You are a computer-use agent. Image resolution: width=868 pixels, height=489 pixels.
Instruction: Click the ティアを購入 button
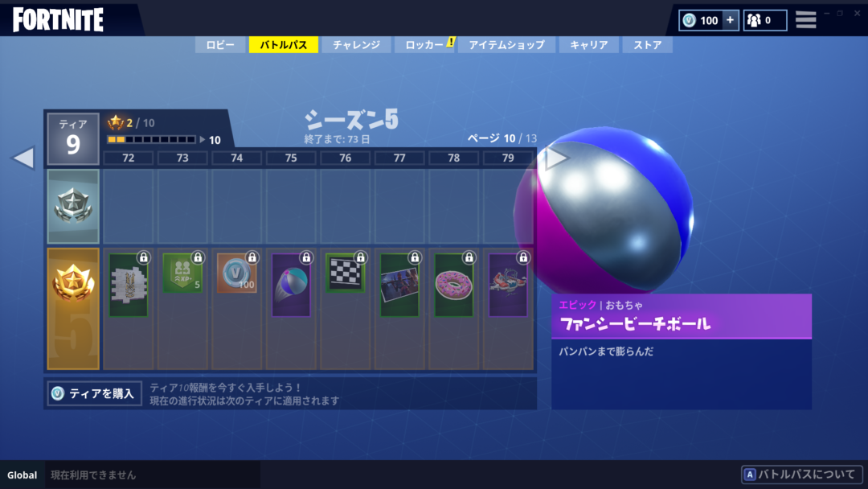[x=95, y=393]
